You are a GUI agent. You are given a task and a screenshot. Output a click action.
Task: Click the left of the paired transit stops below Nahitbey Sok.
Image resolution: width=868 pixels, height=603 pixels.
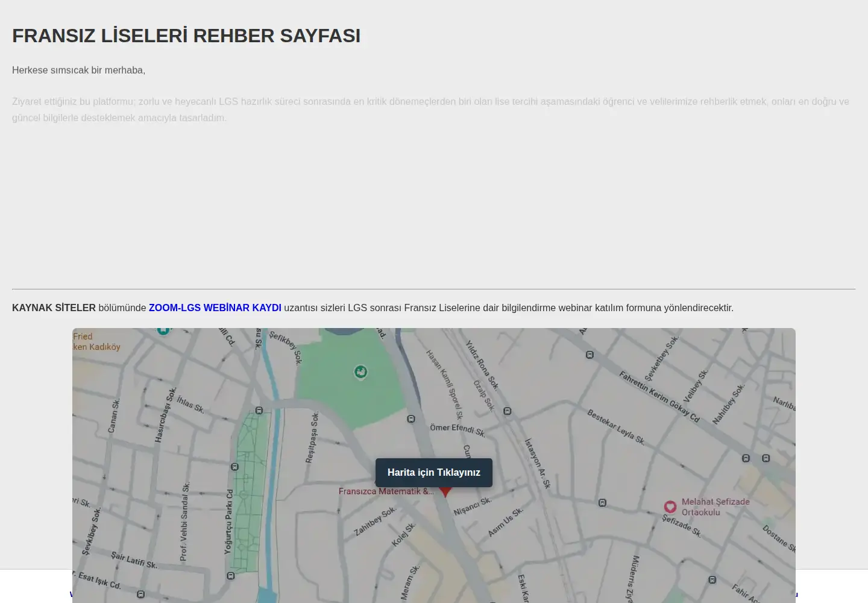tap(746, 458)
